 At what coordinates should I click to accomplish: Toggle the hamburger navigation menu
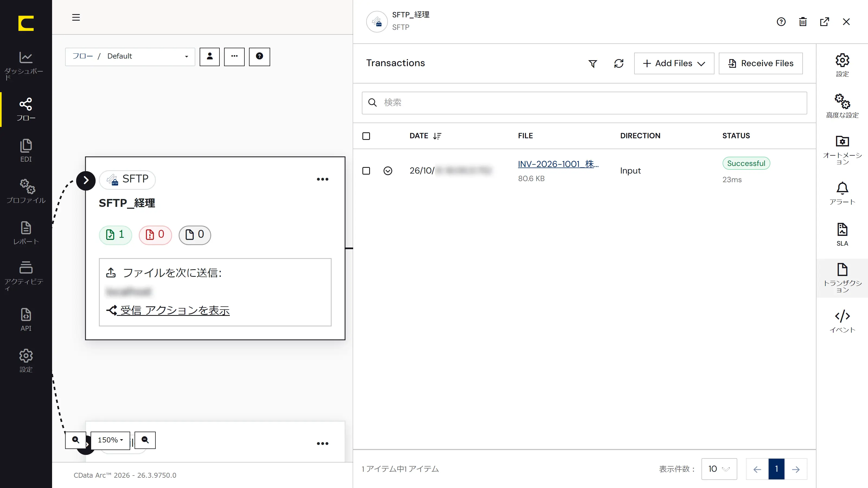pyautogui.click(x=76, y=17)
